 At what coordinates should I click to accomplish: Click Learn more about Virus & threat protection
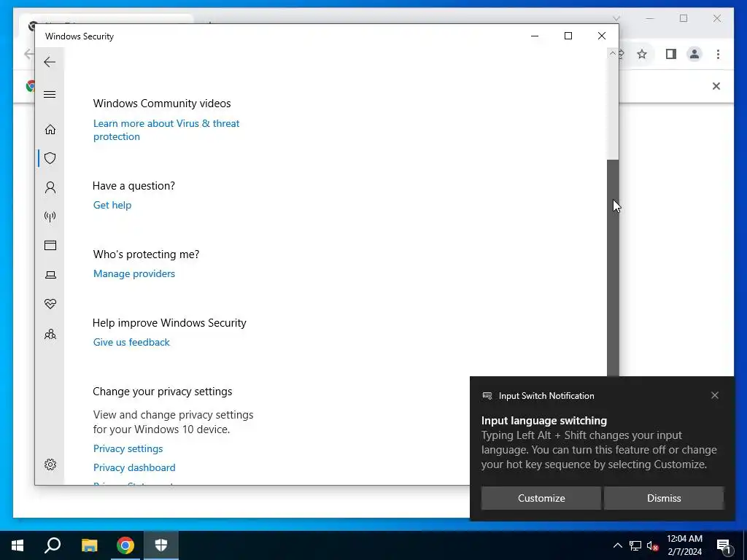[166, 130]
